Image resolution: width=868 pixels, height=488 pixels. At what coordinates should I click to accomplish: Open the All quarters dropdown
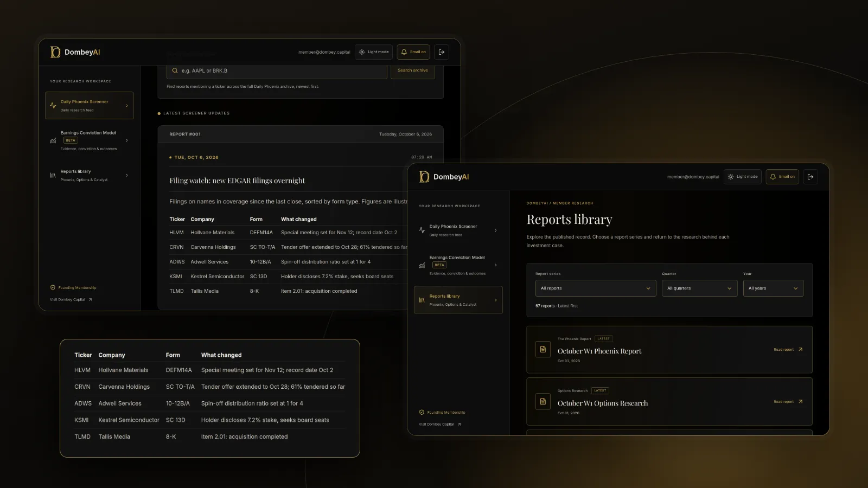pyautogui.click(x=700, y=288)
